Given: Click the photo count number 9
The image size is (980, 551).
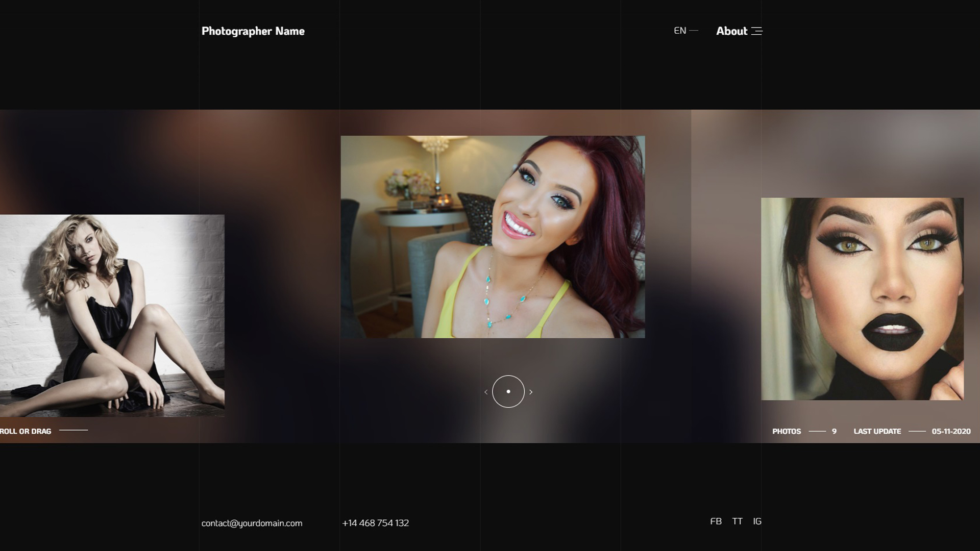Looking at the screenshot, I should 834,431.
